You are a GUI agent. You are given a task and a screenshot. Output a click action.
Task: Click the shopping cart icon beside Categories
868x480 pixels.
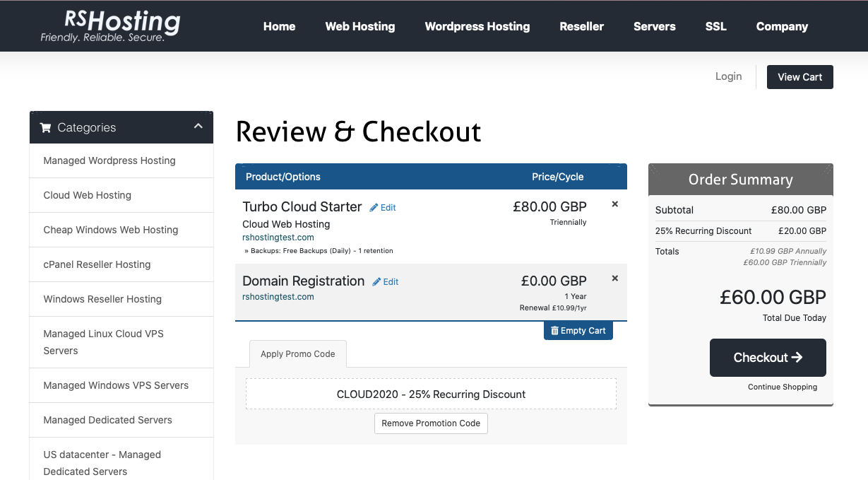(x=46, y=128)
